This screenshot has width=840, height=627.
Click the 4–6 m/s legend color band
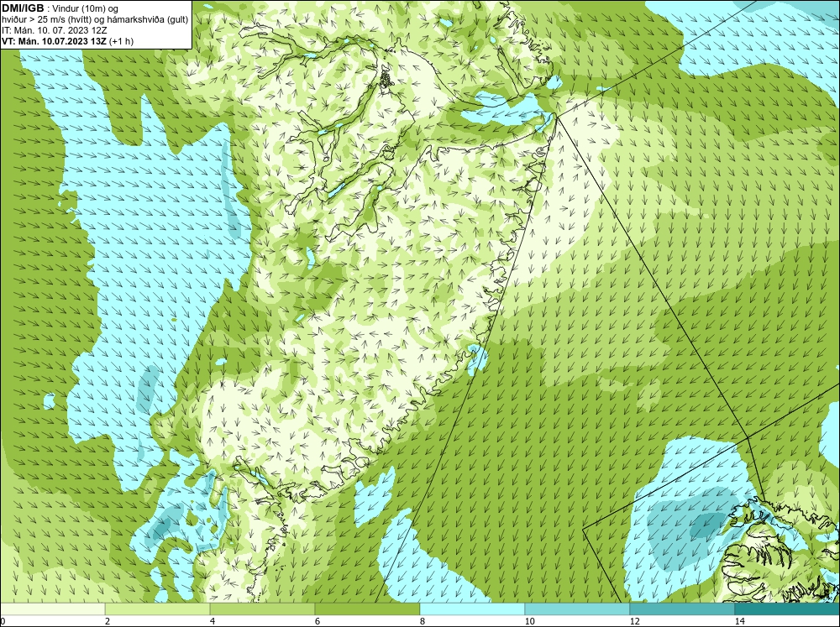point(262,609)
